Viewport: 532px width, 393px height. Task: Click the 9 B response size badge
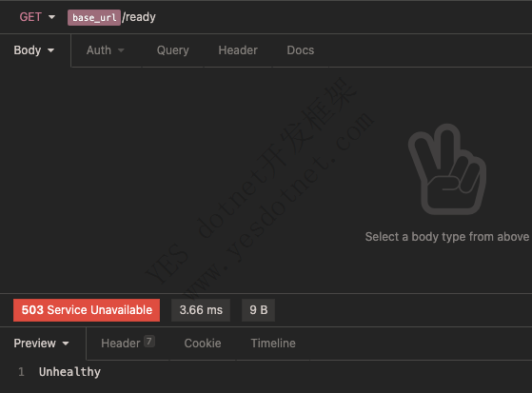[258, 310]
